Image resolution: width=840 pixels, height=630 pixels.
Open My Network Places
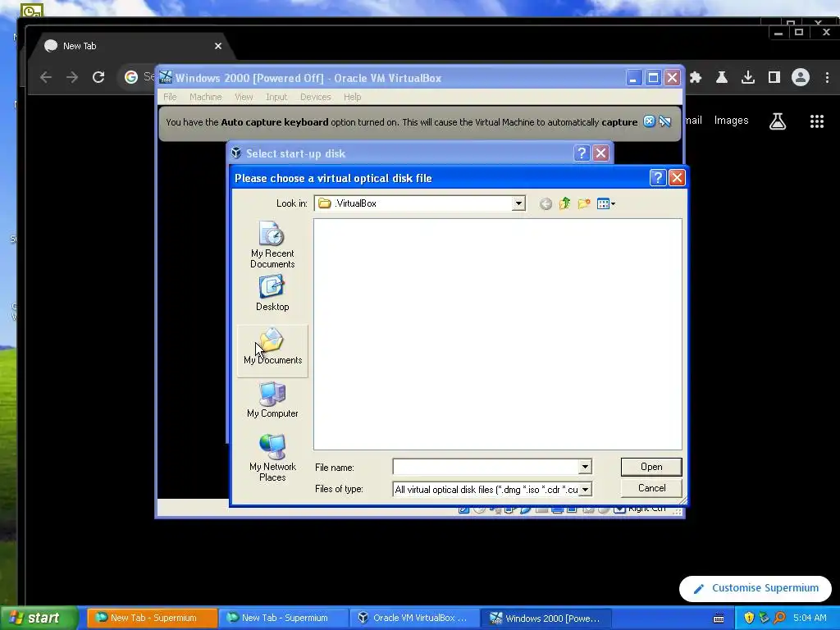pos(272,458)
